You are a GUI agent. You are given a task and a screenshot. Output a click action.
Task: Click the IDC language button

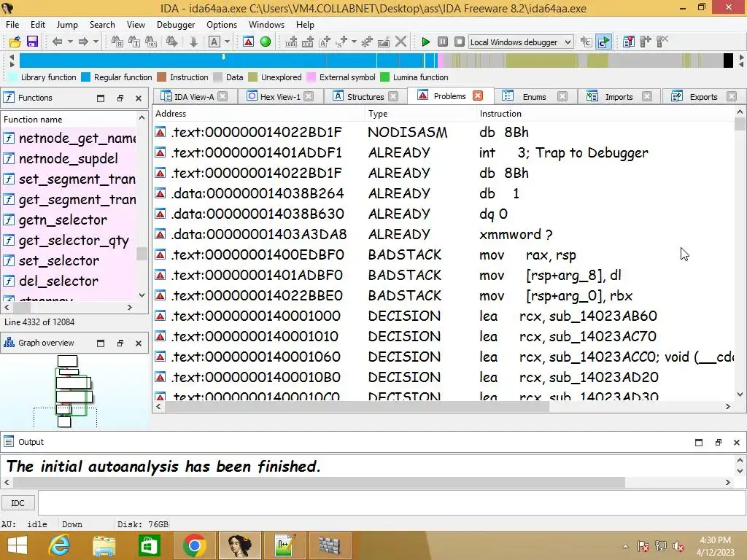point(18,503)
